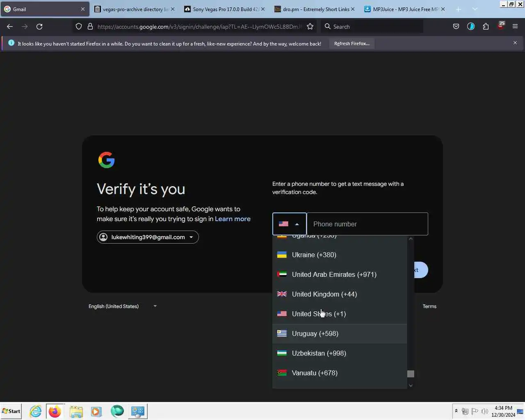The image size is (525, 420).
Task: Focus the address bar URL
Action: point(199,27)
